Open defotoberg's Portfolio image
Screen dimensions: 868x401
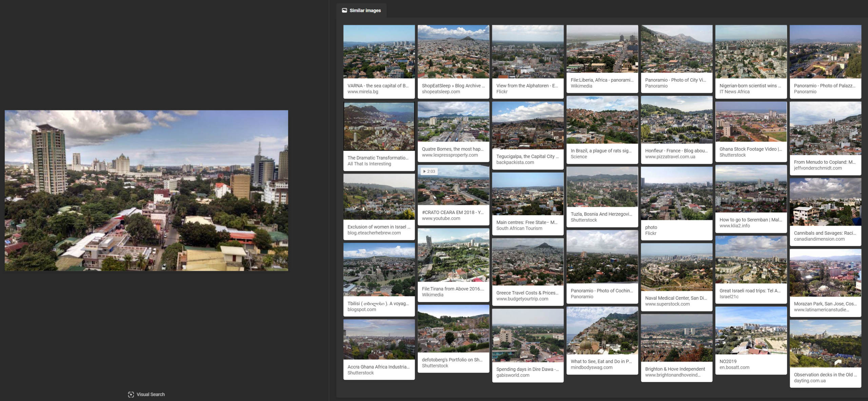point(453,328)
